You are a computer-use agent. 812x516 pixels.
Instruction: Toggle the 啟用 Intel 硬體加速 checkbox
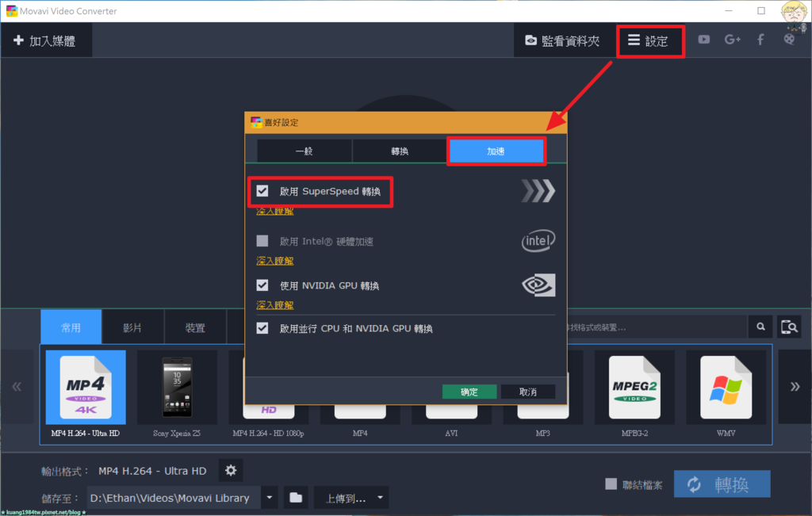(x=262, y=241)
